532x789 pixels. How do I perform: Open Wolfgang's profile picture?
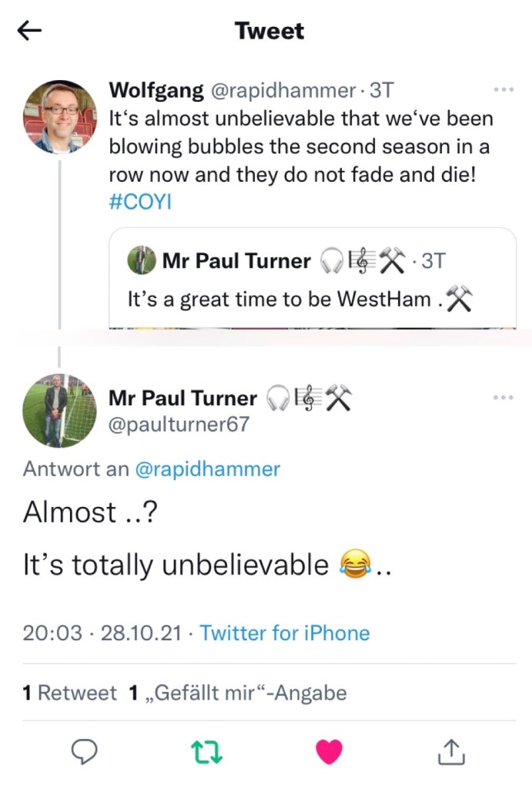59,116
